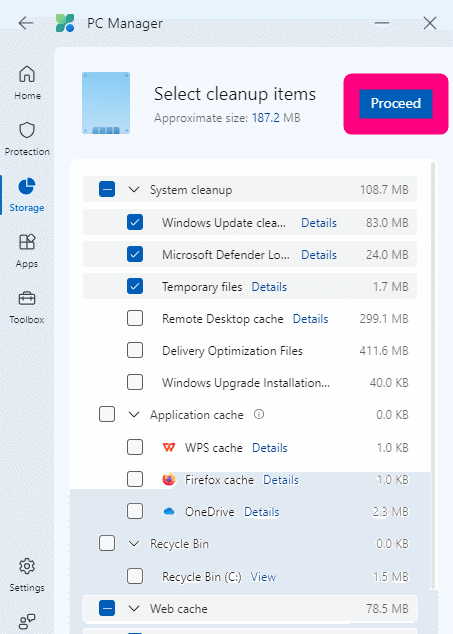453x634 pixels.
Task: Check Delivery Optimization Files checkbox
Action: tap(135, 350)
